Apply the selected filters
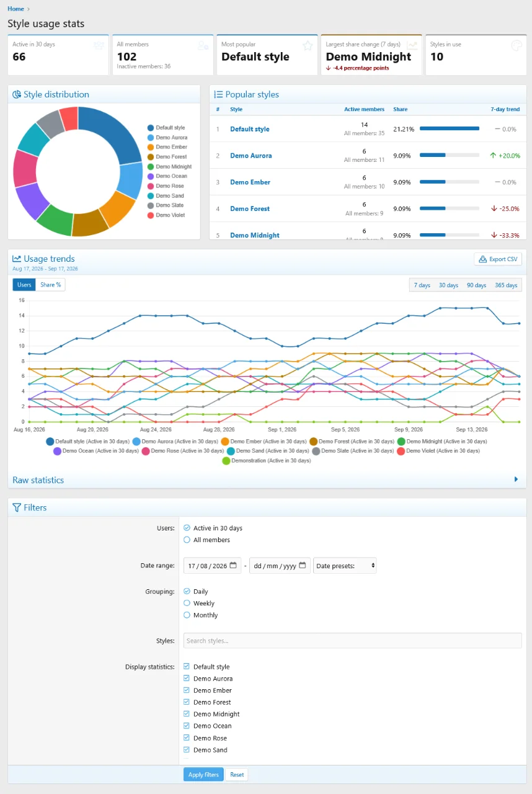Screen dimensions: 532x794 click(x=203, y=775)
